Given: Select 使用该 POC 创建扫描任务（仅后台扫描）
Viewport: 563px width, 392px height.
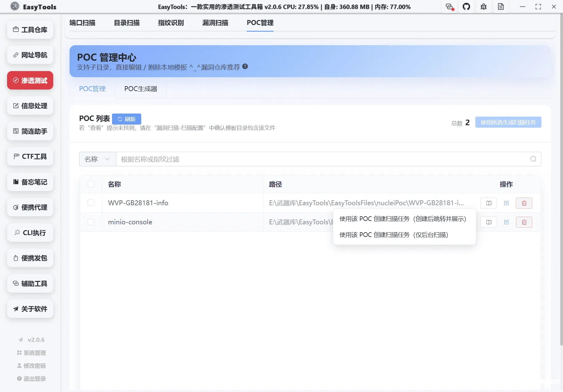Looking at the screenshot, I should click(394, 235).
